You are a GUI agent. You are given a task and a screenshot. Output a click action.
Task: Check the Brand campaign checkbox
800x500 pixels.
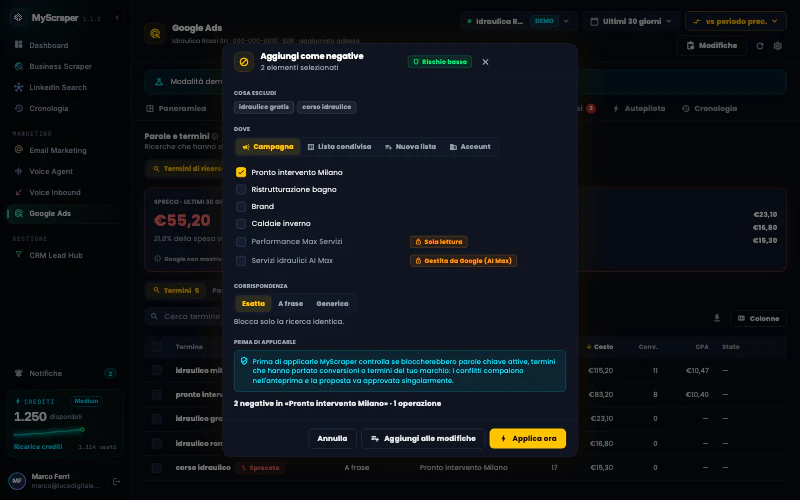241,206
